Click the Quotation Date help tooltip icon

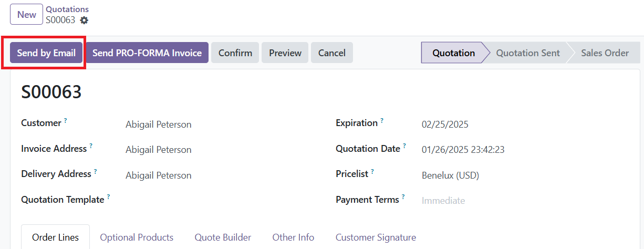[x=404, y=146]
